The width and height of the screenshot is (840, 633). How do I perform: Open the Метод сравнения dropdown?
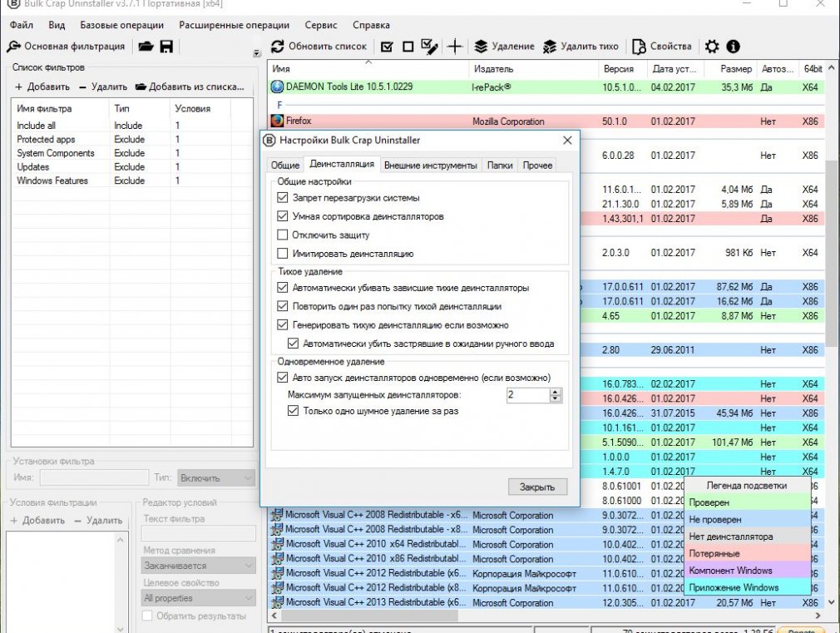199,566
